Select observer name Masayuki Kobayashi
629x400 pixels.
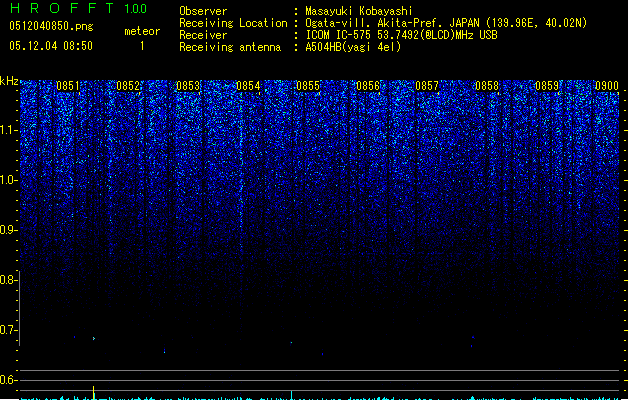pyautogui.click(x=359, y=11)
